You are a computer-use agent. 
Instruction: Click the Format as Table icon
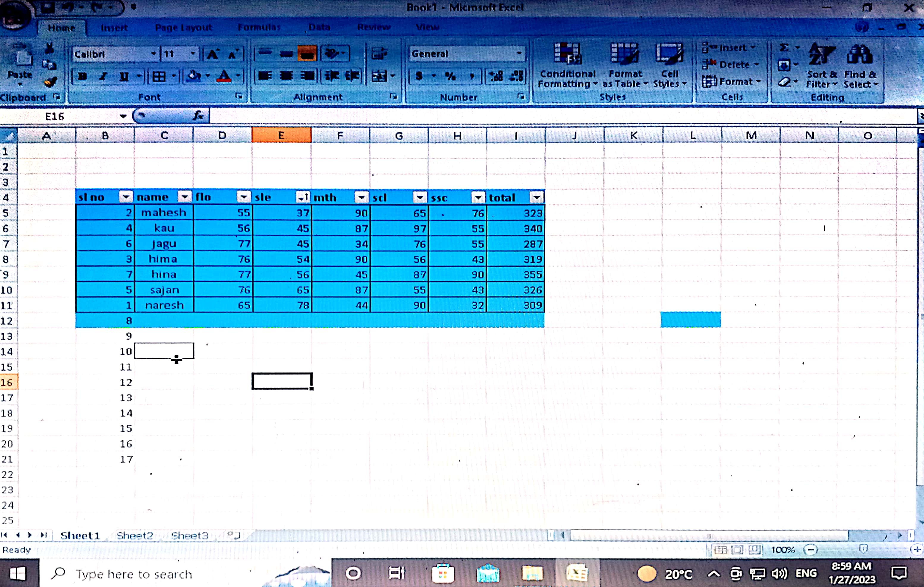pyautogui.click(x=624, y=54)
